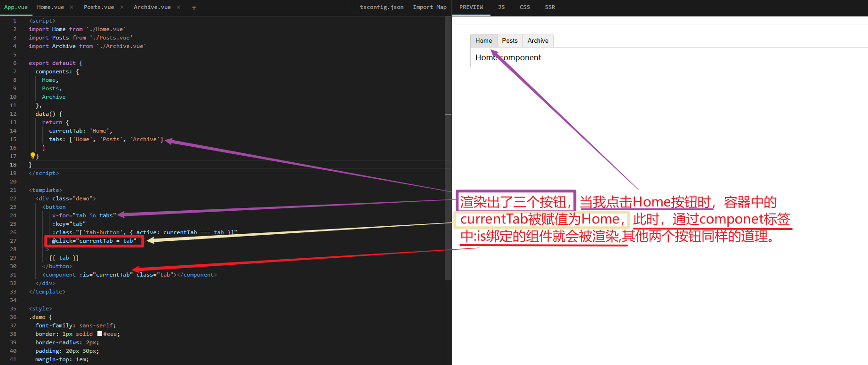This screenshot has height=365, width=868.
Task: Close the Archive.vue file tab
Action: point(178,7)
